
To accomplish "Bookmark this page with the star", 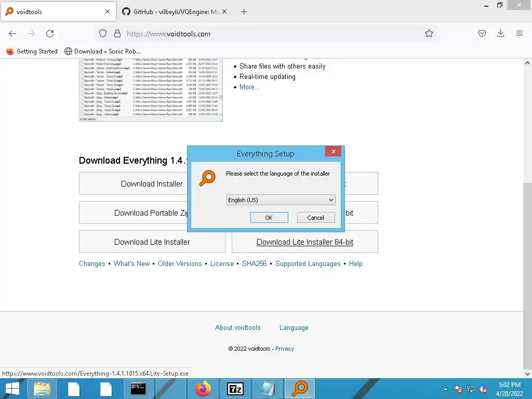I will click(x=429, y=33).
